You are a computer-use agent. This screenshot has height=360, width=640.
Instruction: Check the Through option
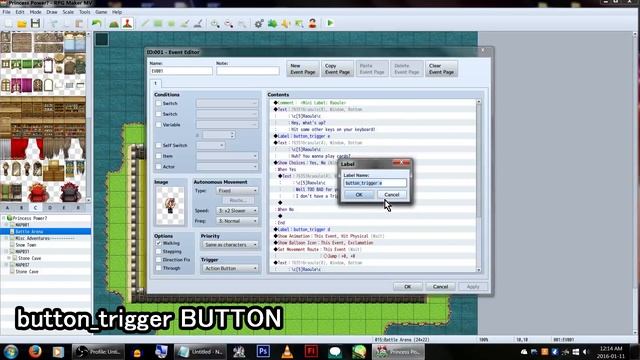pos(158,268)
